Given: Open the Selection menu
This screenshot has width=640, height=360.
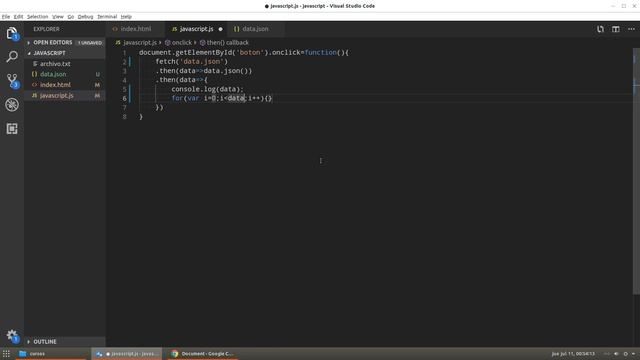Looking at the screenshot, I should [x=38, y=17].
